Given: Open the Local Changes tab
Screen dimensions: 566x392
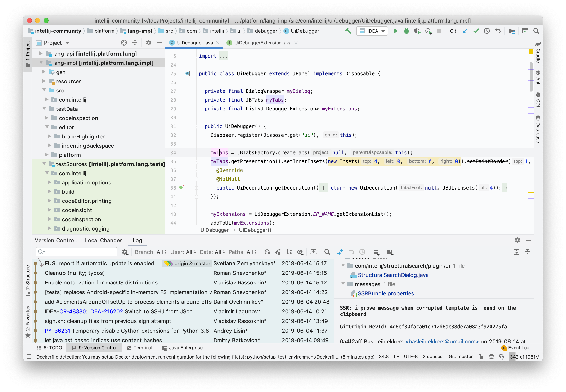Looking at the screenshot, I should (103, 240).
